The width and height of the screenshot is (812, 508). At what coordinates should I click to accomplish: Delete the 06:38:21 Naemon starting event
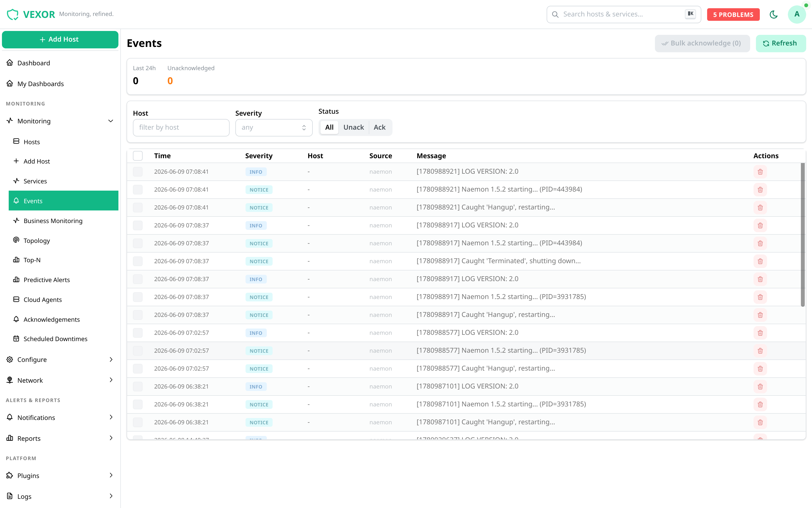click(x=760, y=404)
